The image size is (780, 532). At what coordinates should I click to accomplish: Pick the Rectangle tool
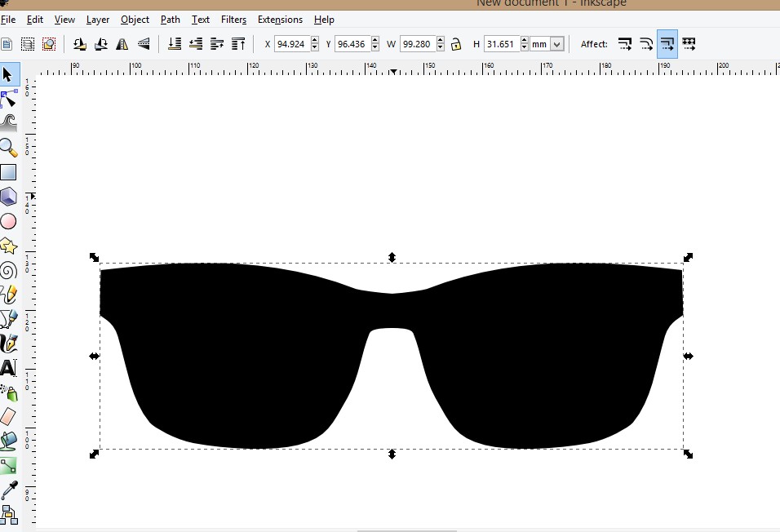(11, 172)
